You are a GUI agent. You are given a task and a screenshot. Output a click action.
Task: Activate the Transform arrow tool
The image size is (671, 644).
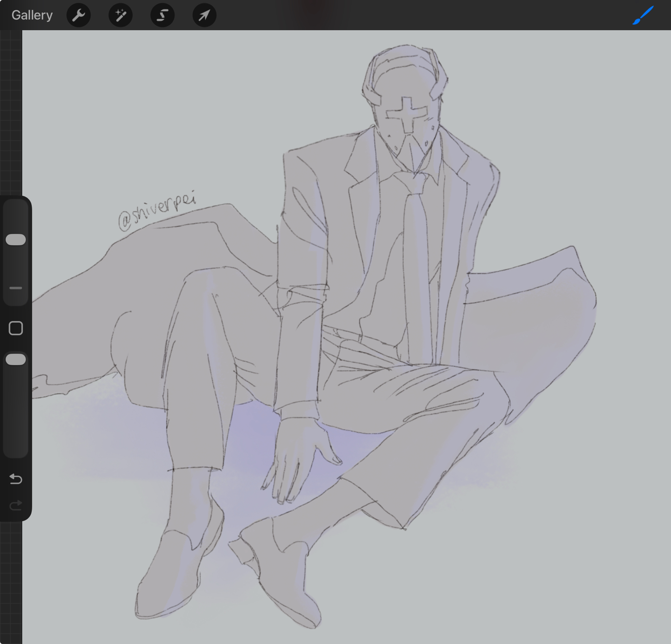(204, 15)
